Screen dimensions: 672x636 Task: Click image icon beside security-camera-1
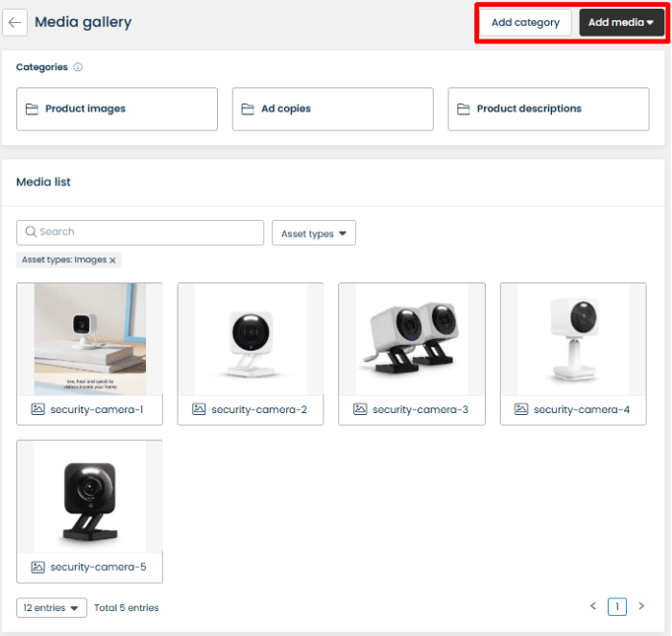click(37, 409)
